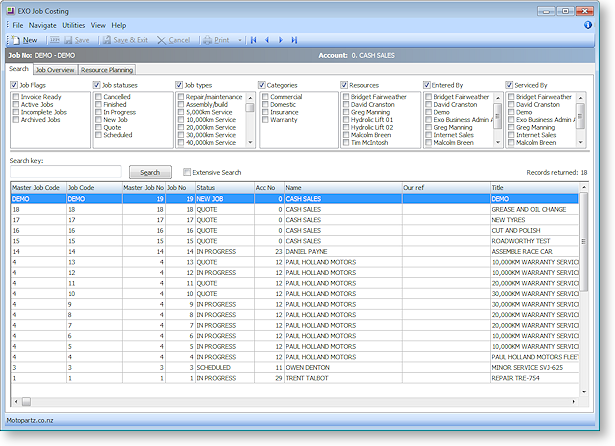The height and width of the screenshot is (446, 615).
Task: Go to previous record arrow
Action: 267,39
